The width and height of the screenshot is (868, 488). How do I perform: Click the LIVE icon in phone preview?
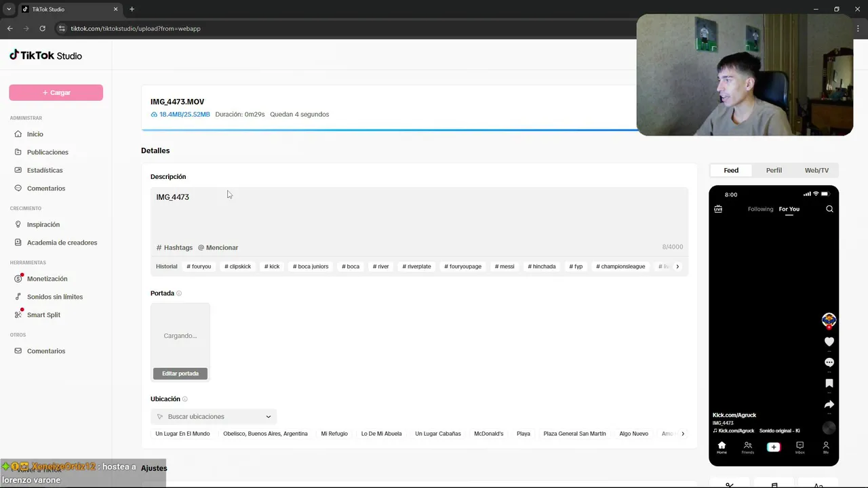718,209
